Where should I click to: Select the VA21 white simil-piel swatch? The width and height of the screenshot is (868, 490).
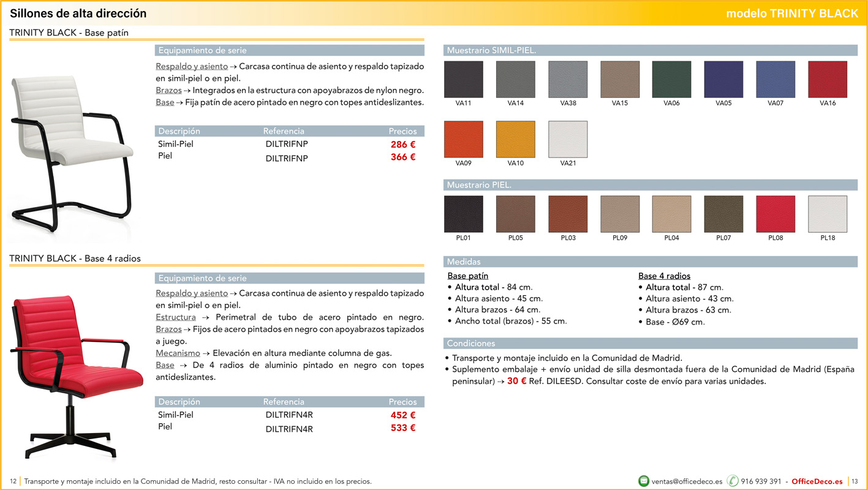[x=568, y=140]
